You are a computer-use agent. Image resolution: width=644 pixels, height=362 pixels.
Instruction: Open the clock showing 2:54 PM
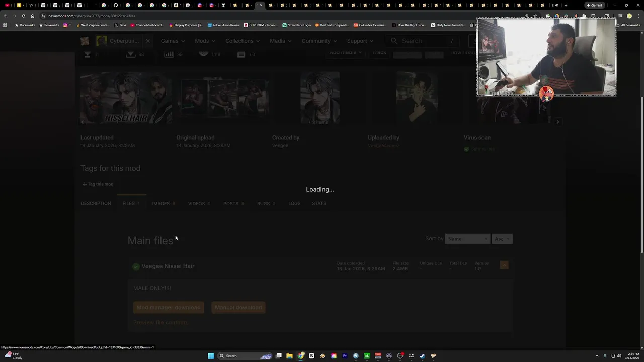633,356
